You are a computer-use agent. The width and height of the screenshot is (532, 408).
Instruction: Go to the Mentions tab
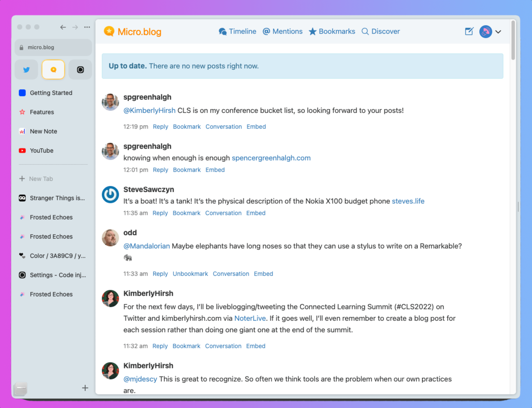282,31
